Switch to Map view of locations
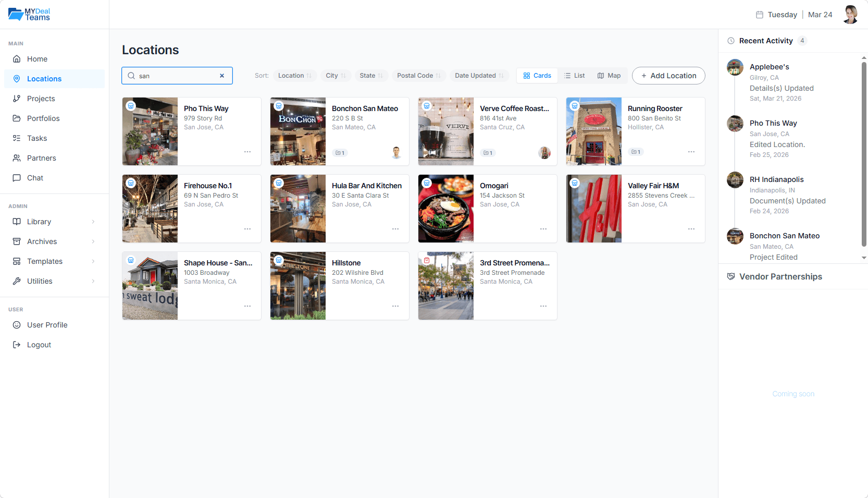The width and height of the screenshot is (868, 498). click(609, 76)
